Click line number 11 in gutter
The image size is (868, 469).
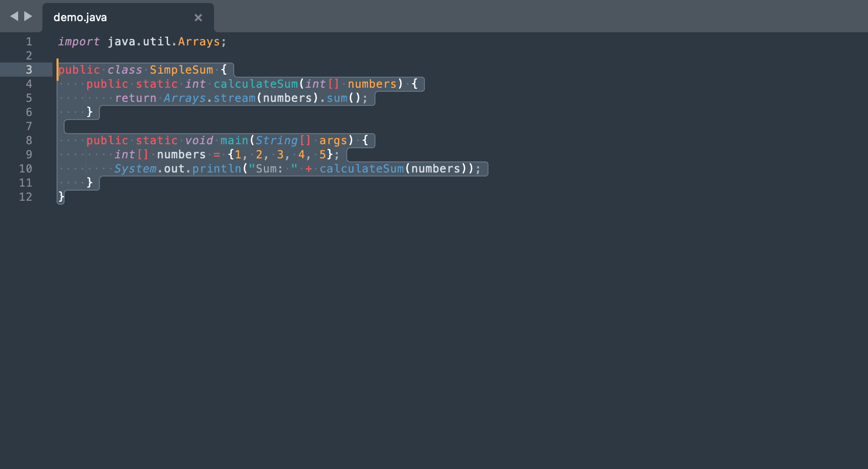tap(25, 183)
